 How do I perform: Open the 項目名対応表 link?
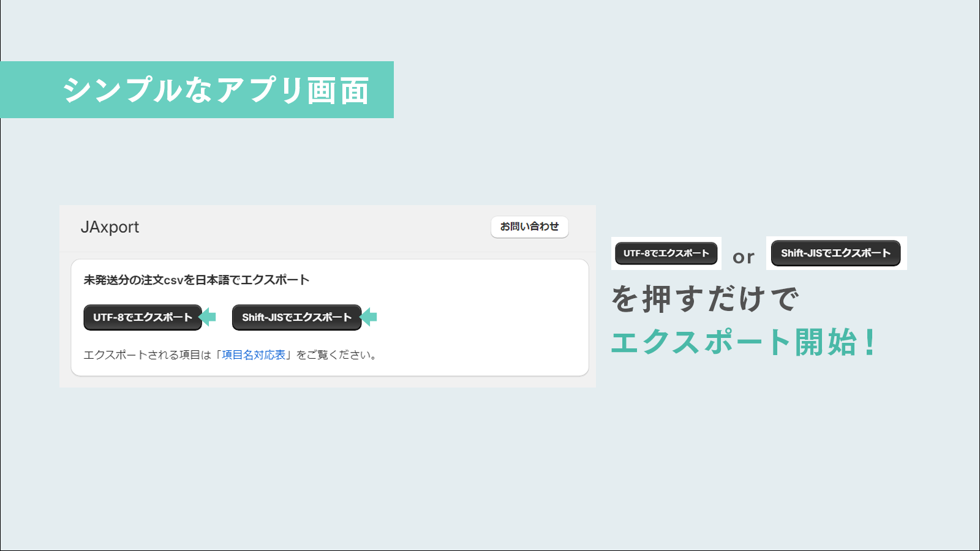[x=252, y=354]
